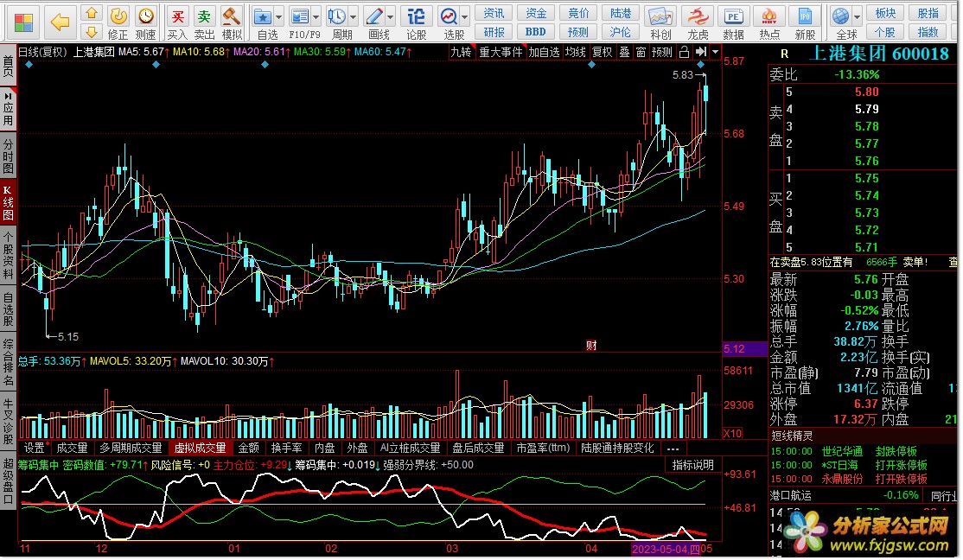963x560 pixels.
Task: Open the 新股 IPO icon
Action: pyautogui.click(x=805, y=16)
